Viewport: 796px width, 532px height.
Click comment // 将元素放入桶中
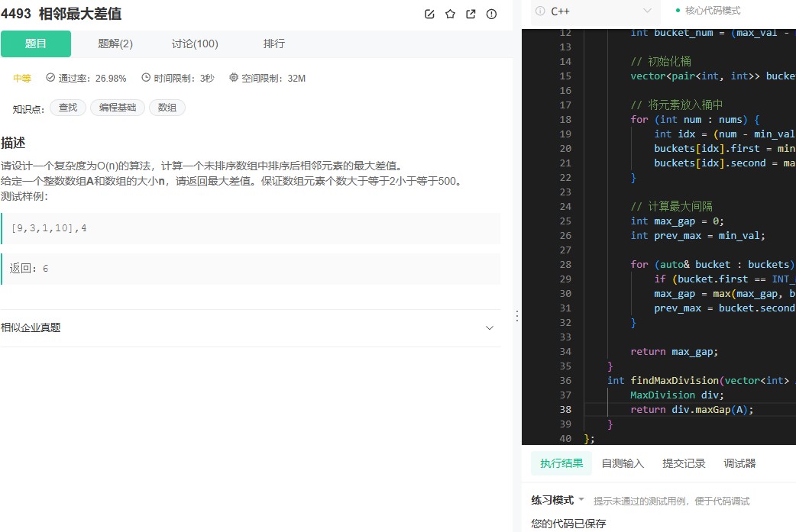click(x=676, y=105)
